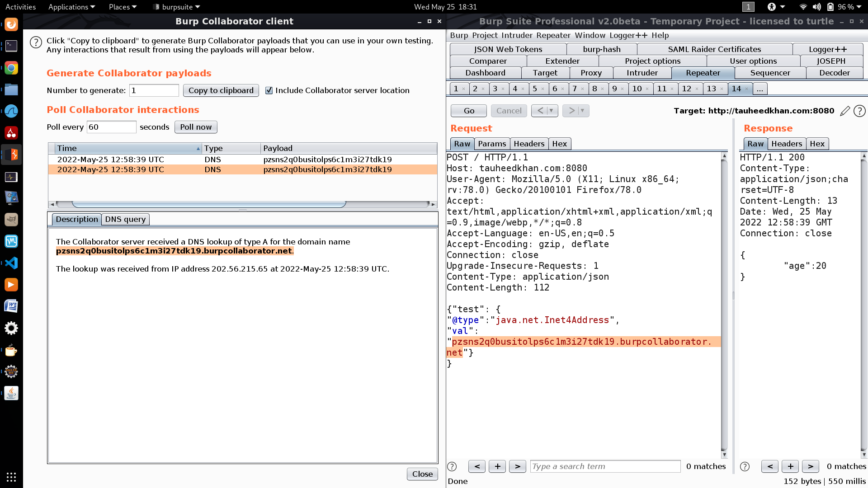Open the Burp menu in menu bar
Viewport: 868px width, 488px height.
tap(459, 35)
